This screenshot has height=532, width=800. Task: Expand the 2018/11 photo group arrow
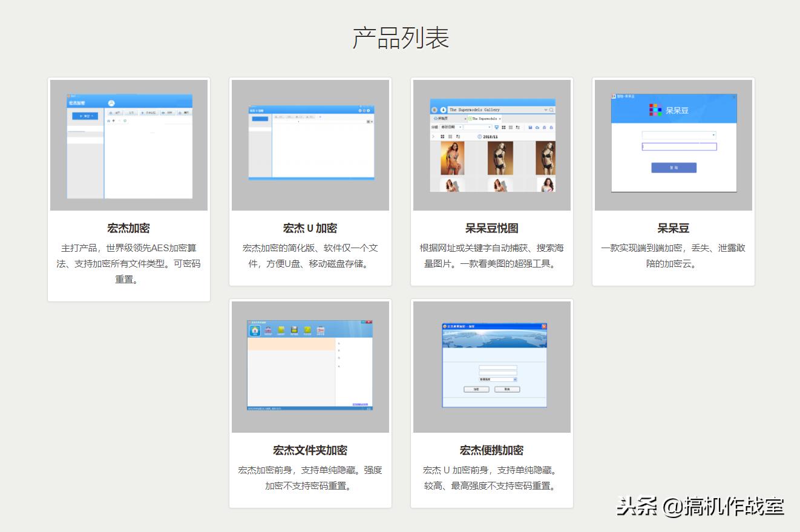tap(433, 136)
